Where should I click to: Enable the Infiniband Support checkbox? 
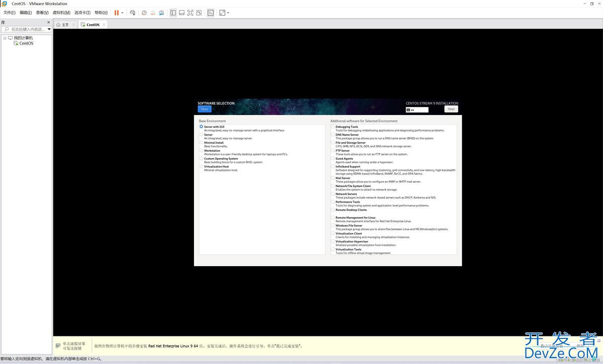pyautogui.click(x=333, y=167)
